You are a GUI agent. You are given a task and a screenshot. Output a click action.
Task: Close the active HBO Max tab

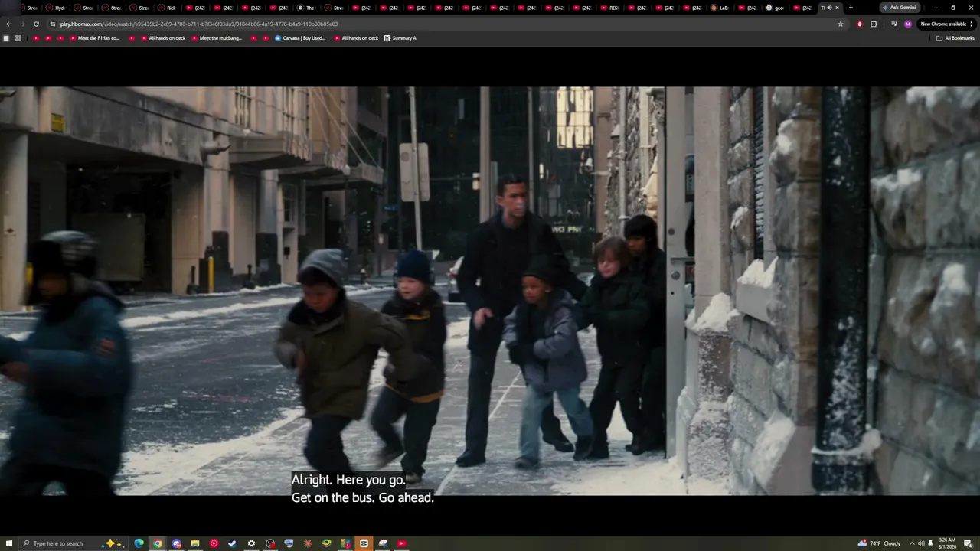click(837, 8)
